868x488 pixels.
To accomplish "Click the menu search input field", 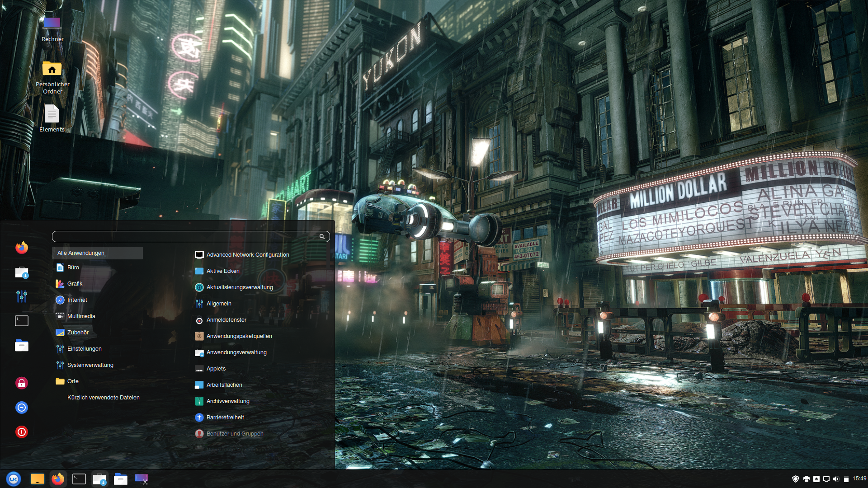I will 185,236.
